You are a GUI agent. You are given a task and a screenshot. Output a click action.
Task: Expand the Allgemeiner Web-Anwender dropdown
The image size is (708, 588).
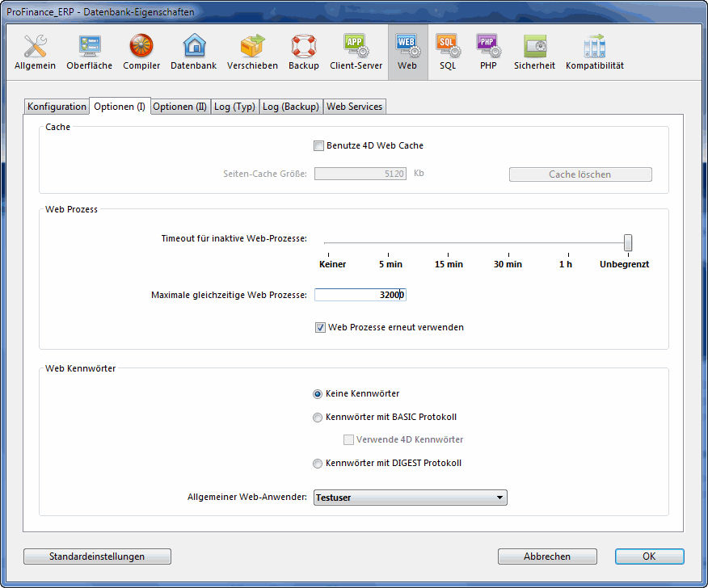tap(410, 498)
